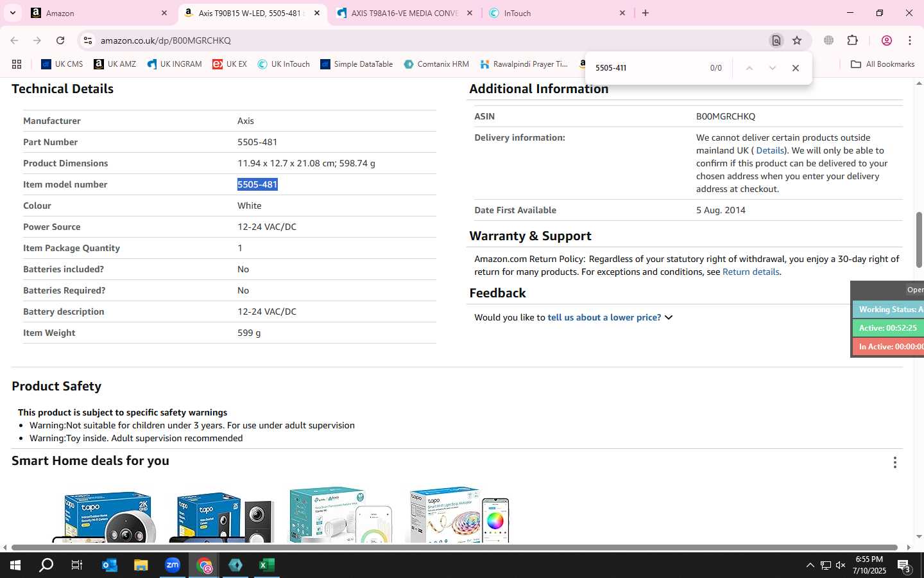
Task: Open a new browser tab
Action: 646,13
